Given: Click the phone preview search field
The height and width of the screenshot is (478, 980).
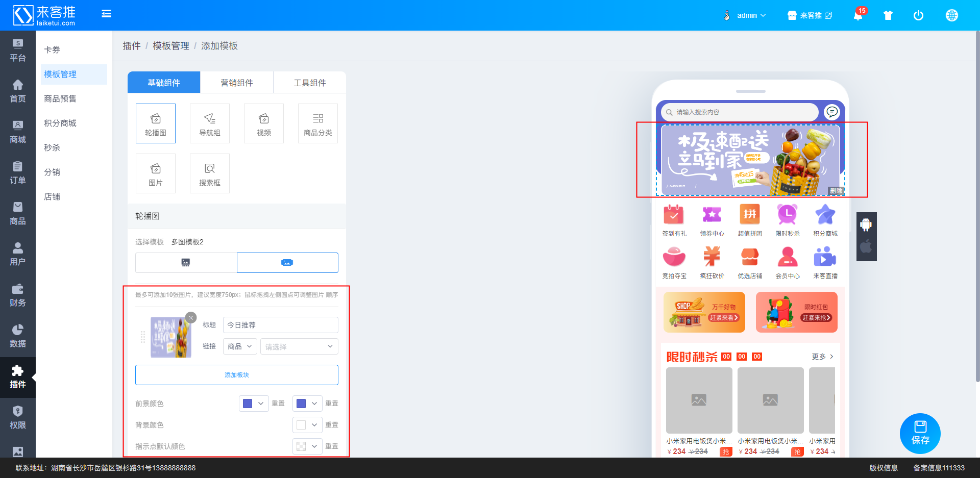Looking at the screenshot, I should click(740, 112).
